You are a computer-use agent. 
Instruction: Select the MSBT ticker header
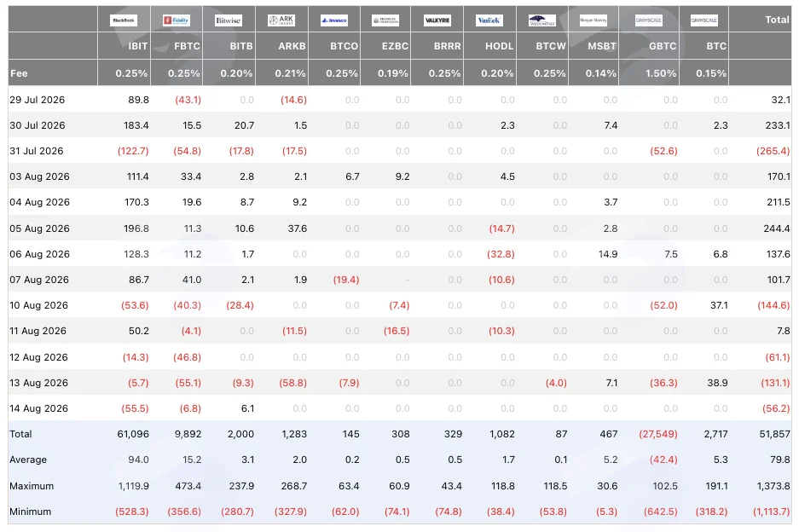click(602, 46)
